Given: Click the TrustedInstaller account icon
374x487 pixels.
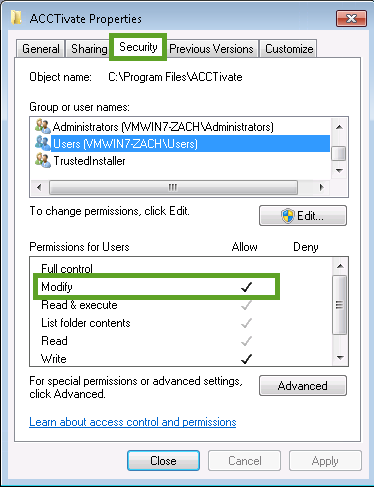Looking at the screenshot, I should pyautogui.click(x=43, y=161).
